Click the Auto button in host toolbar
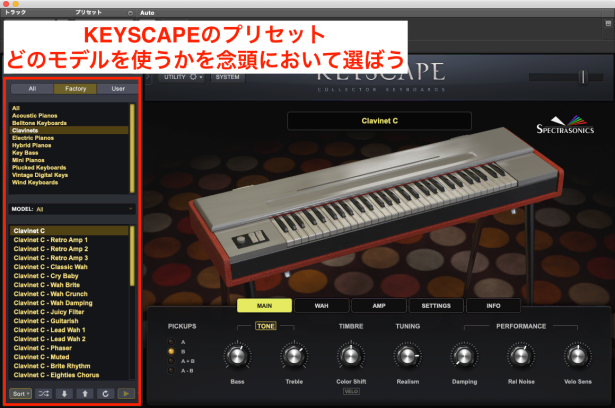615x408 pixels. (x=147, y=13)
